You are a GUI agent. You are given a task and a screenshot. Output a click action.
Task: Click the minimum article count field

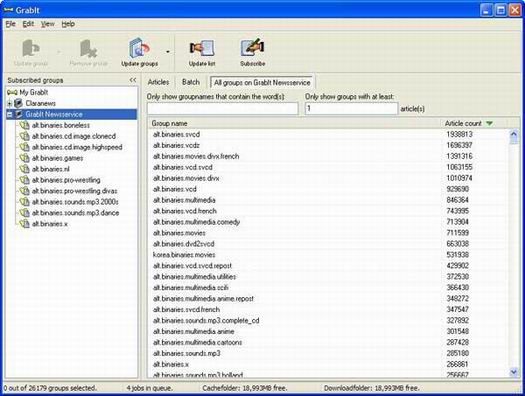click(x=351, y=108)
